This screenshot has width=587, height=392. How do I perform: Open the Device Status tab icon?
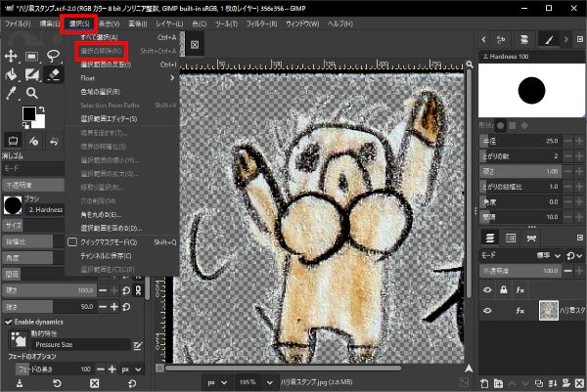[33, 141]
